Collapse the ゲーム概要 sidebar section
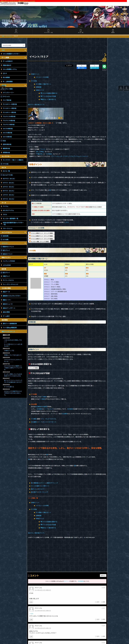Viewport: 129px width, 644px height. (25, 58)
